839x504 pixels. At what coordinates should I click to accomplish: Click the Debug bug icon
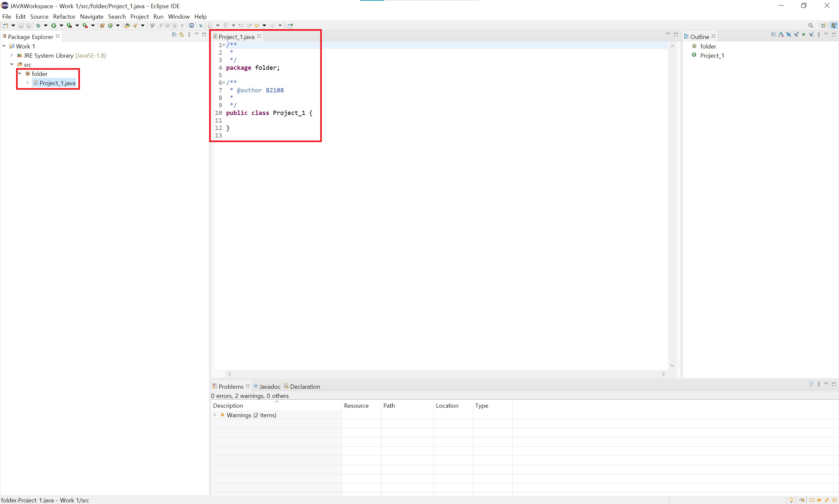pyautogui.click(x=38, y=26)
